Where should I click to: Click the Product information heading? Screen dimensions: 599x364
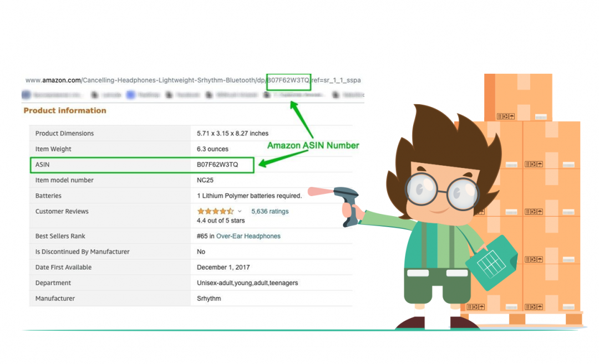coord(65,110)
